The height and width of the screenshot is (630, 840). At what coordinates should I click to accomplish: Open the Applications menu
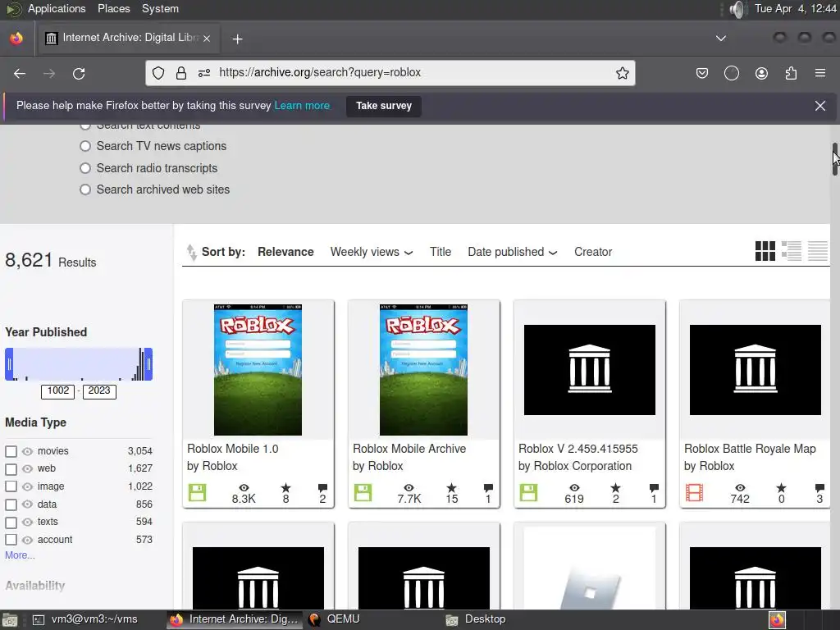pos(57,8)
